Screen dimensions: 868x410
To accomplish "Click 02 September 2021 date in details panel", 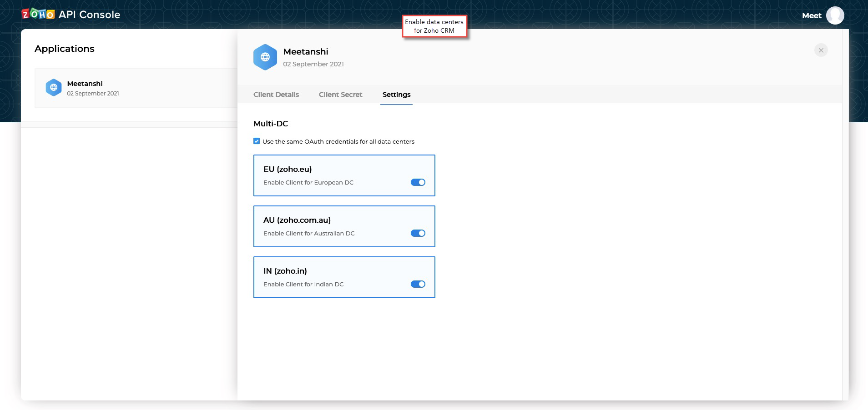I will [313, 64].
